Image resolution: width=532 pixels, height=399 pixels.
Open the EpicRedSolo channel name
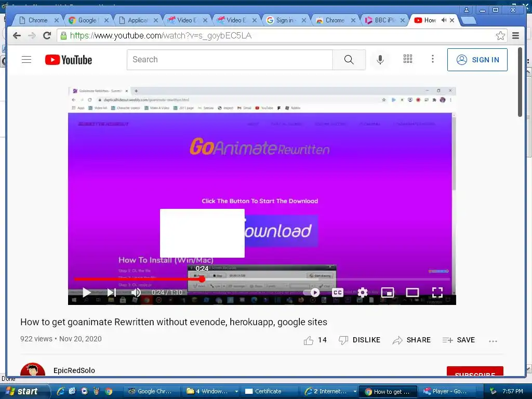(74, 370)
